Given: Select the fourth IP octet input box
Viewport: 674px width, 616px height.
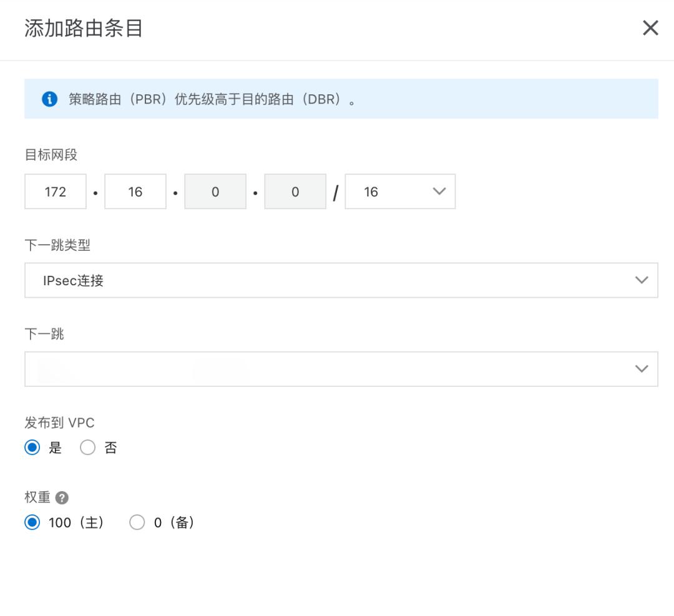Looking at the screenshot, I should pos(295,192).
